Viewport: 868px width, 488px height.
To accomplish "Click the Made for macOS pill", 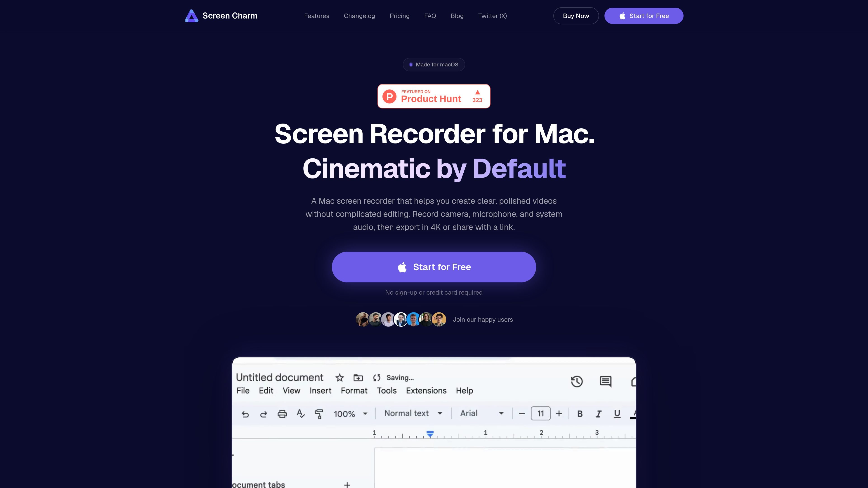I will (x=434, y=64).
